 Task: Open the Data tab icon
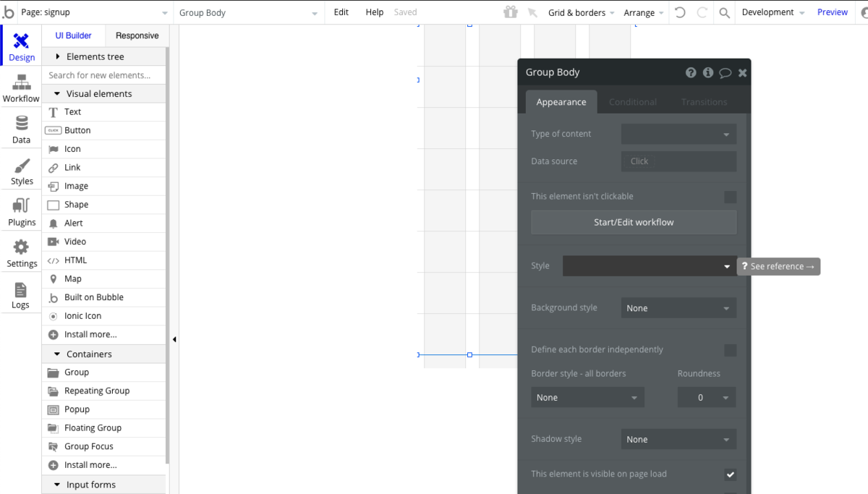pos(21,124)
